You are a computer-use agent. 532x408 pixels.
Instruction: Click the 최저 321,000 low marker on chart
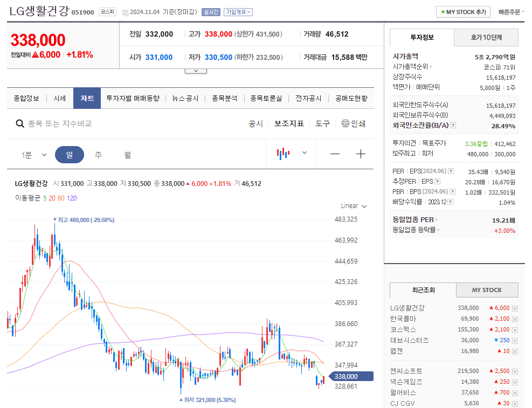click(208, 400)
